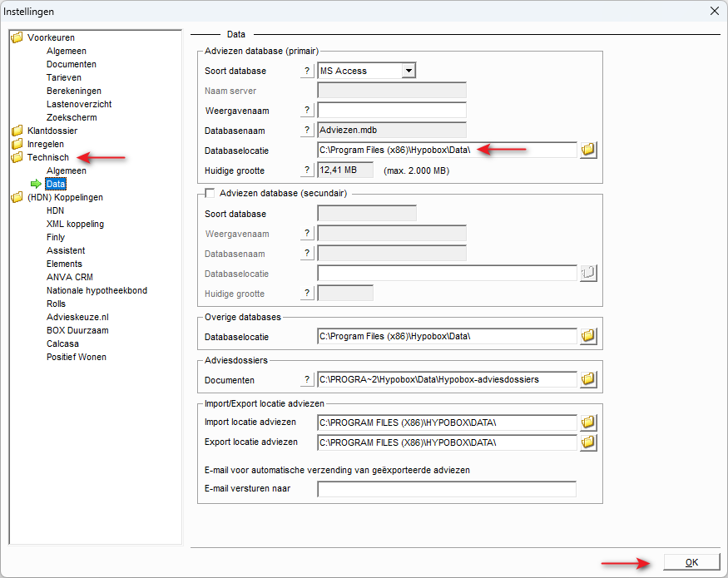Confirm settings with OK button

pos(691,562)
